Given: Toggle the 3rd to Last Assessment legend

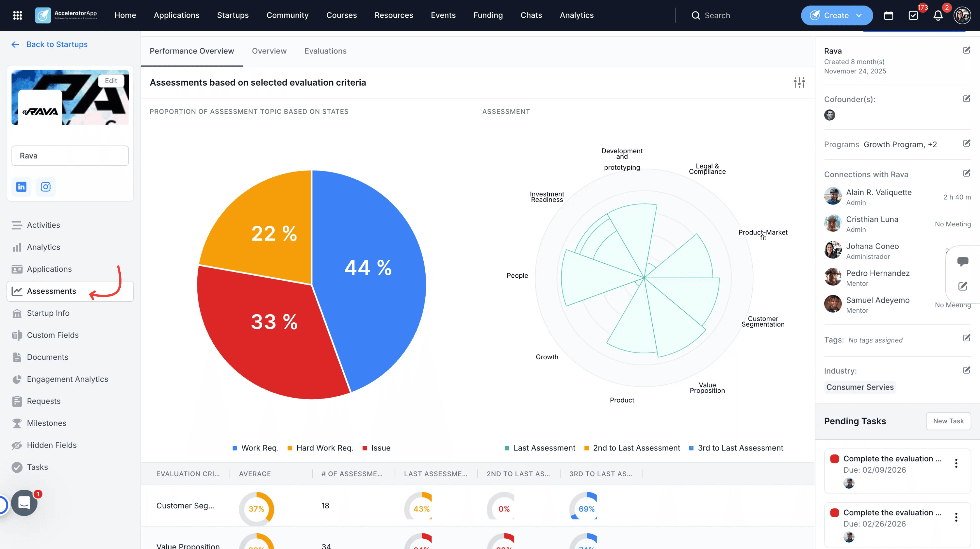Looking at the screenshot, I should pyautogui.click(x=736, y=448).
